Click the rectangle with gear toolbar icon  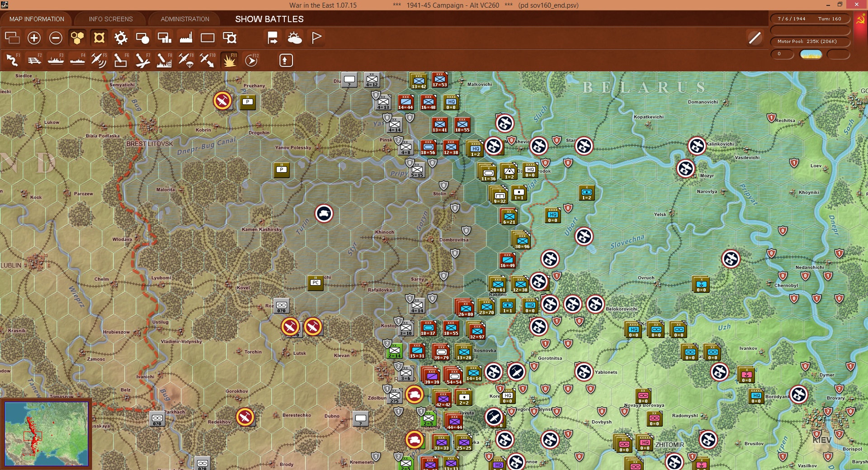230,38
